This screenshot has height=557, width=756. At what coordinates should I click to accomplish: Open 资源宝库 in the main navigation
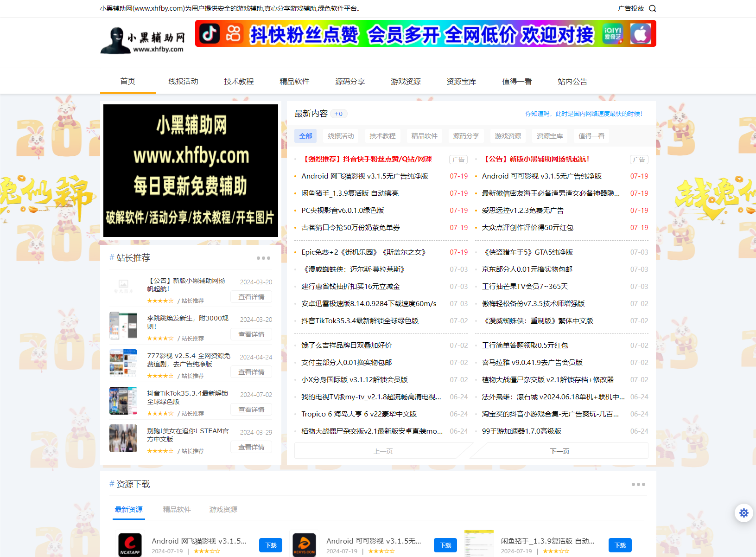pos(462,81)
